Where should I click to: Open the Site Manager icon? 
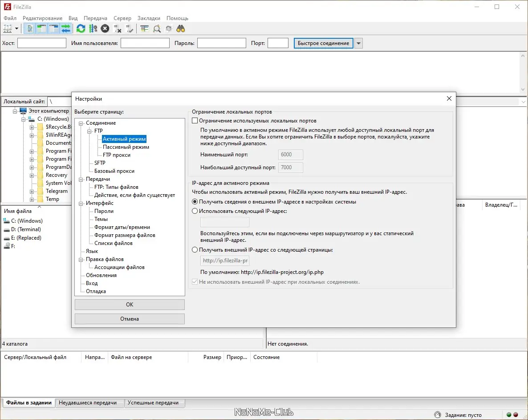click(x=8, y=29)
